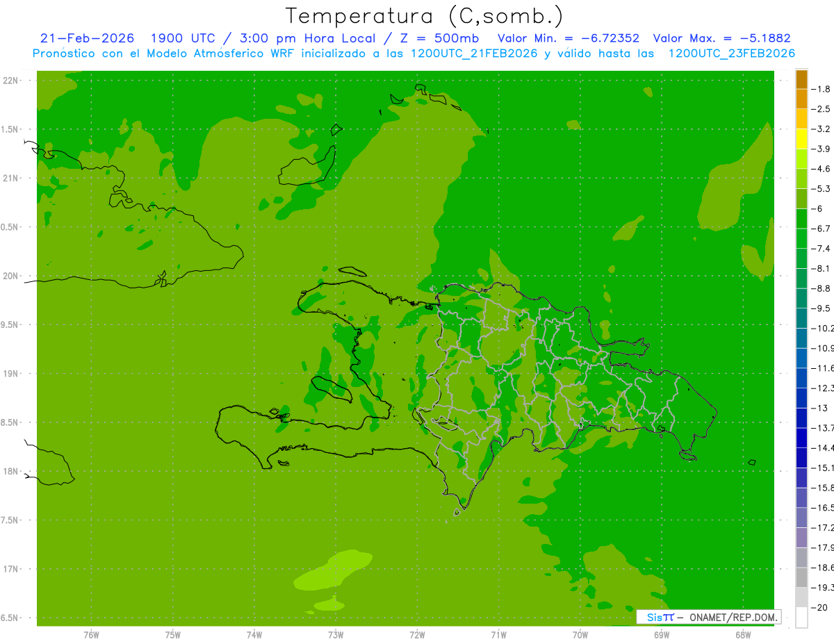Select the green colorbar segment between -6 and -6.7
The width and height of the screenshot is (834, 644).
coord(801,219)
